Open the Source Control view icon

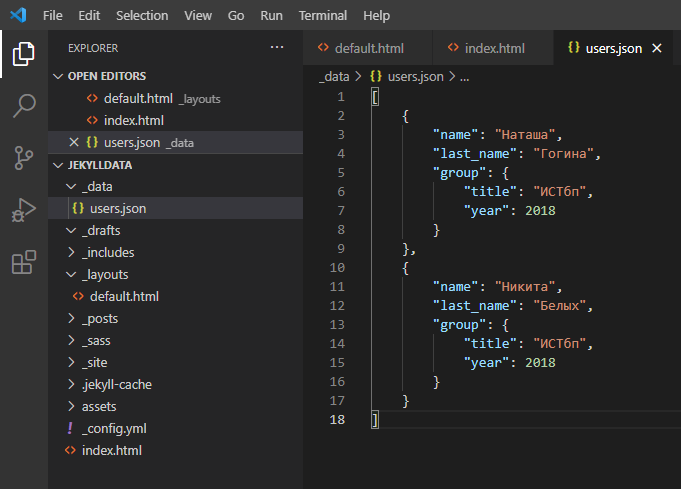point(23,158)
